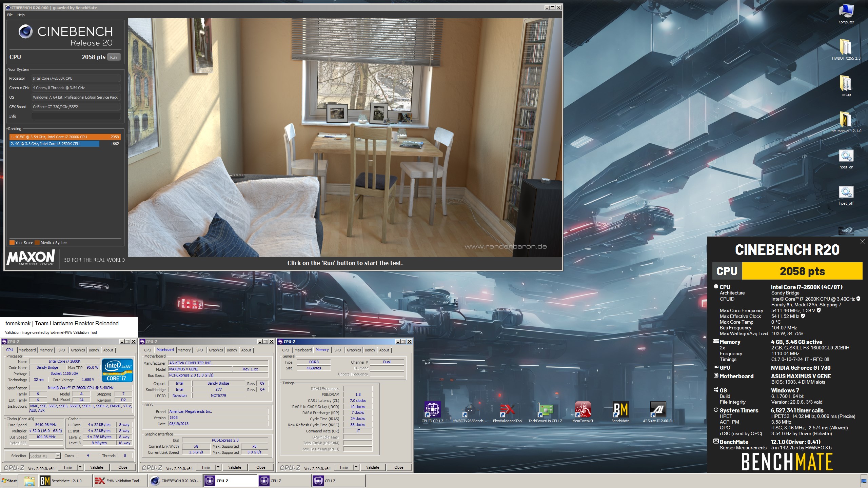The image size is (868, 488).
Task: Select ranking entry for Core i7-2600K
Action: point(64,137)
